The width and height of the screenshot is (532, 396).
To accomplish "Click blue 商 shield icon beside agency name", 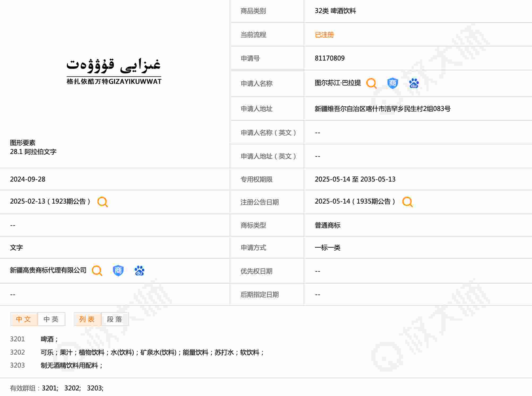I will (118, 270).
